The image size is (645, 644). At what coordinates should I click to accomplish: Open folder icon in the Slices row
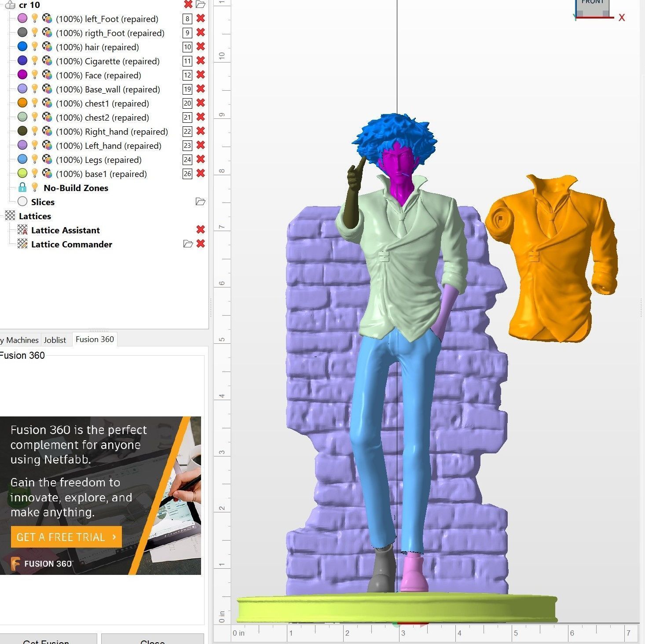[201, 202]
